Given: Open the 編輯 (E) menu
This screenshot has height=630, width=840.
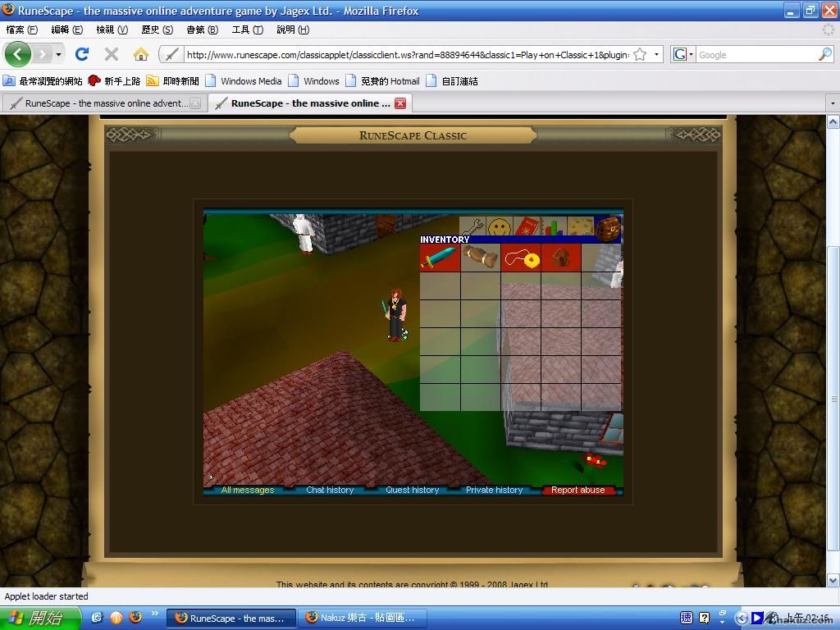Looking at the screenshot, I should [67, 30].
